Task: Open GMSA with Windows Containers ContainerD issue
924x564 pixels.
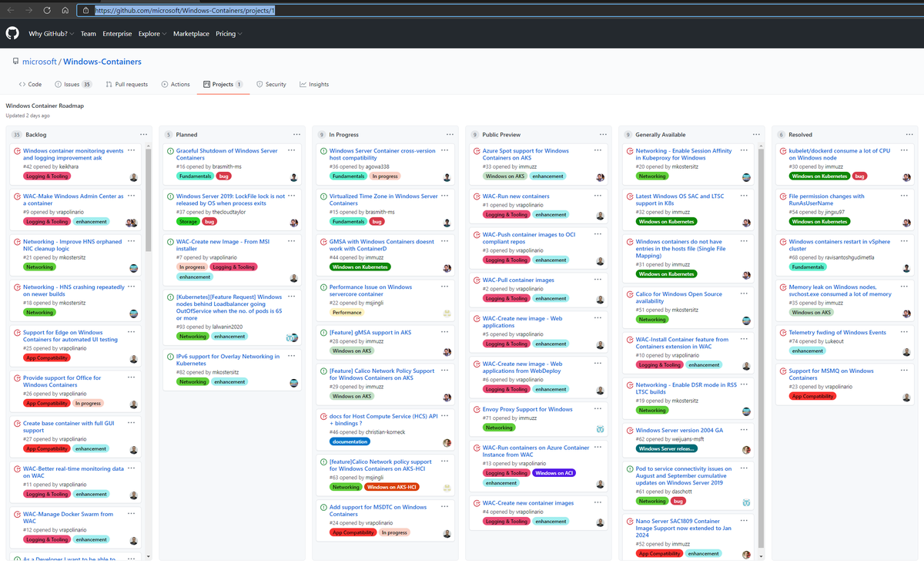Action: coord(381,245)
